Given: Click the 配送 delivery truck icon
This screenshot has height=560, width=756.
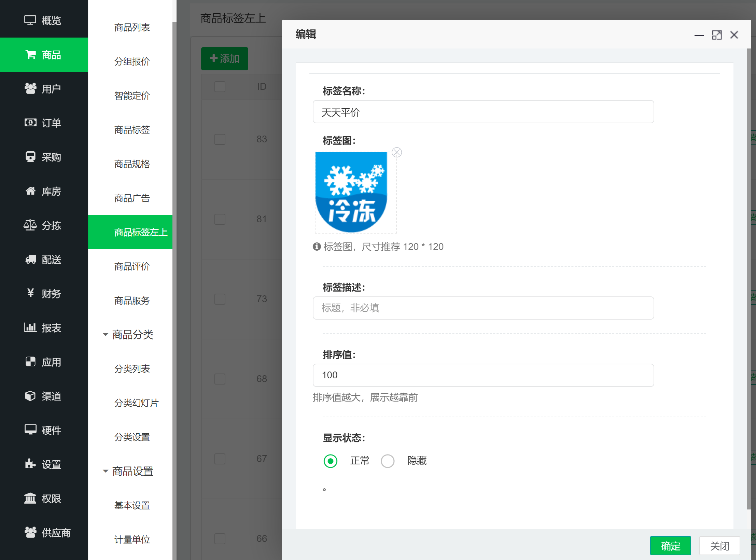Looking at the screenshot, I should [30, 260].
